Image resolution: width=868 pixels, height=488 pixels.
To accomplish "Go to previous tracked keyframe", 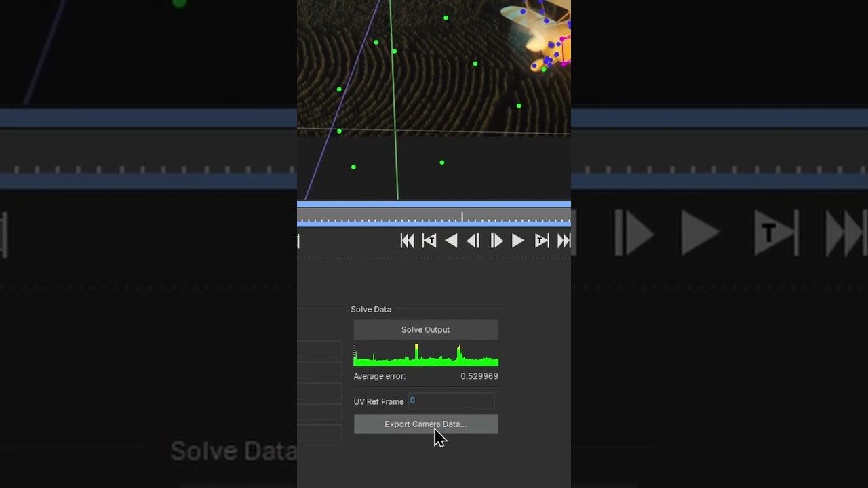I will [429, 241].
